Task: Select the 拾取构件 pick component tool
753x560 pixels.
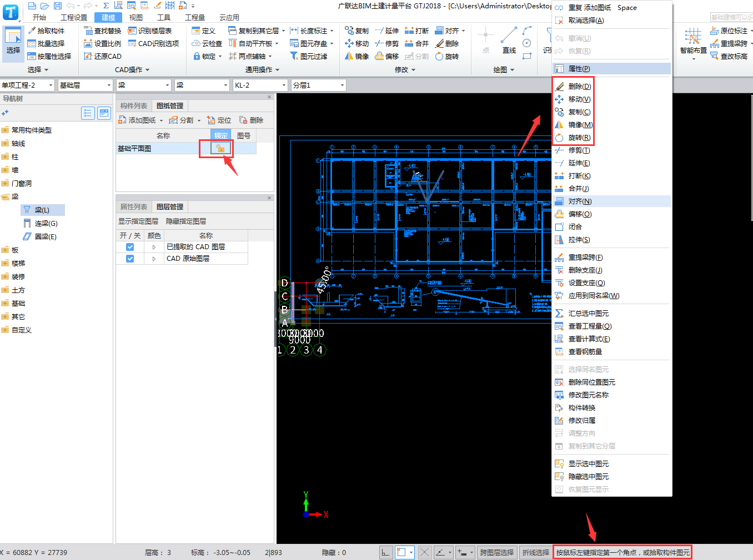Action: [x=46, y=31]
